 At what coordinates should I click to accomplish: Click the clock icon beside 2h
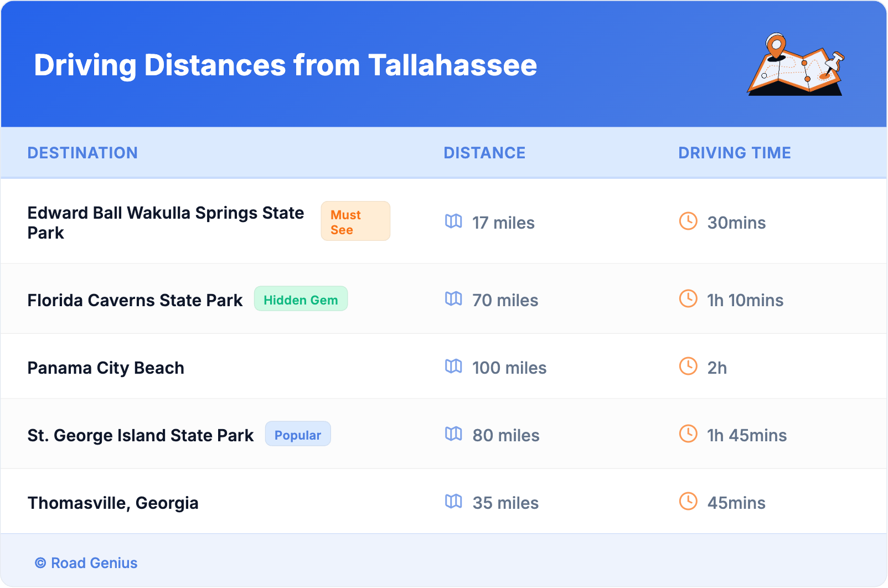coord(688,367)
